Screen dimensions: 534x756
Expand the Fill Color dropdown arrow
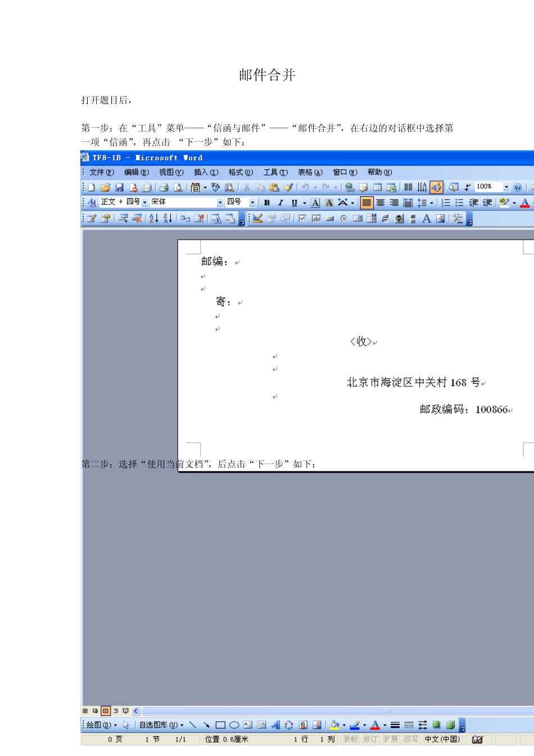[x=344, y=725]
